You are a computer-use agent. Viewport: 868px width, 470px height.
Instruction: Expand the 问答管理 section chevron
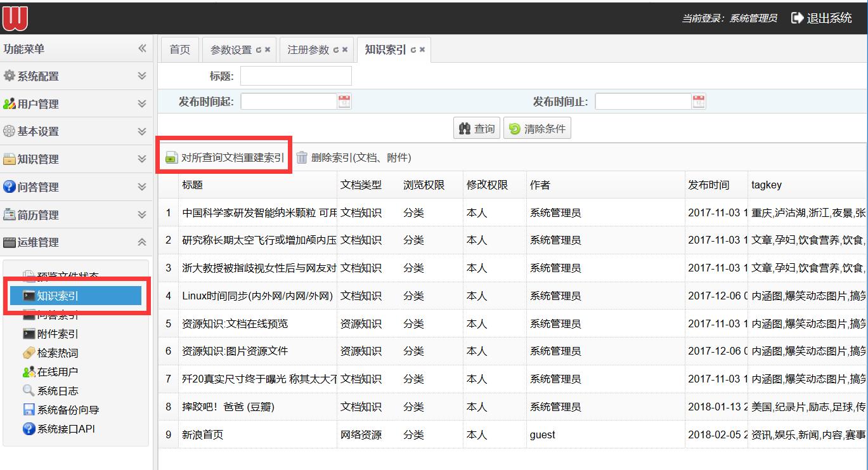[x=142, y=187]
